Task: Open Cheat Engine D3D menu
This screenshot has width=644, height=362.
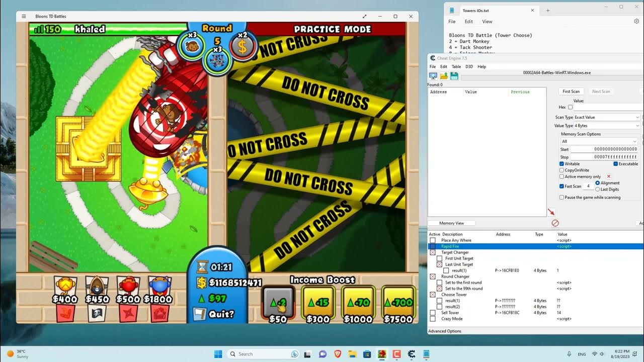Action: point(469,66)
